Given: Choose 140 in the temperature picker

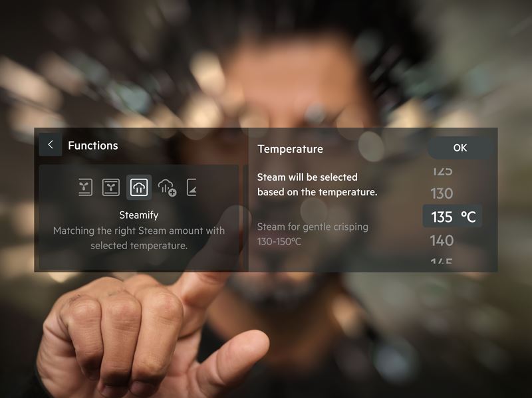Looking at the screenshot, I should click(x=442, y=241).
